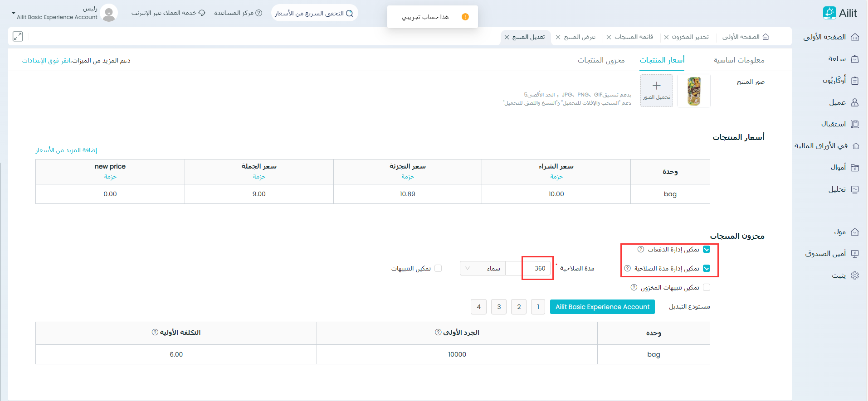868x401 pixels.
Task: Click the plus icon to upload image
Action: pyautogui.click(x=656, y=86)
